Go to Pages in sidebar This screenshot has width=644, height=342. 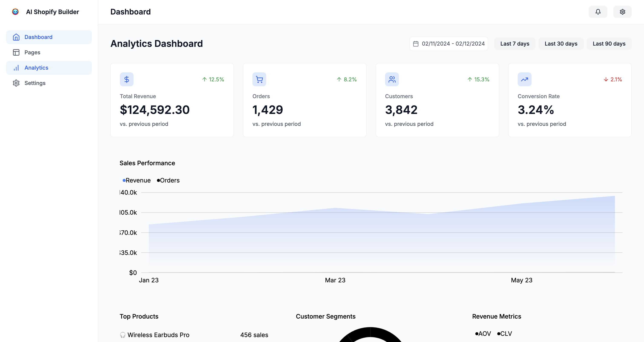32,52
